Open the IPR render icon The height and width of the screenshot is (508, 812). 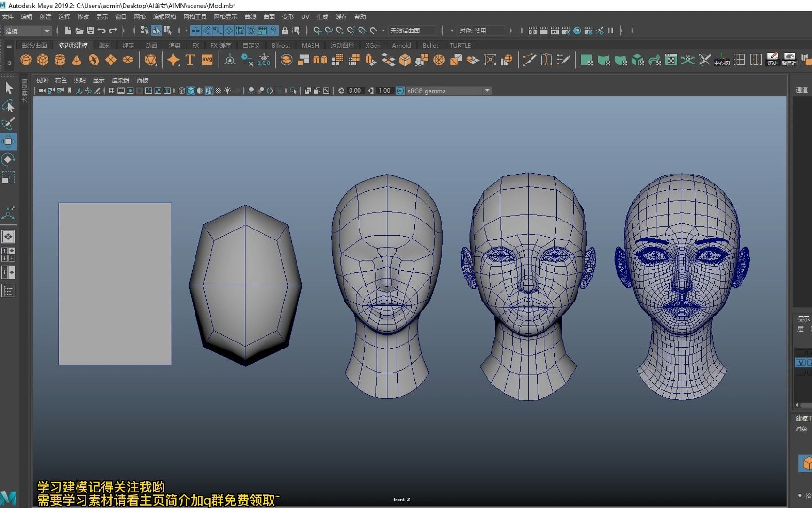pyautogui.click(x=555, y=31)
